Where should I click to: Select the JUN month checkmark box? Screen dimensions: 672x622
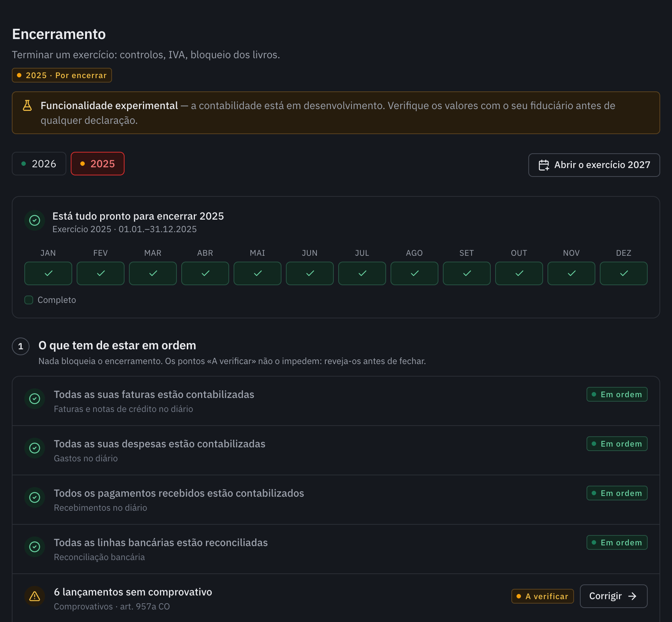[x=310, y=273]
